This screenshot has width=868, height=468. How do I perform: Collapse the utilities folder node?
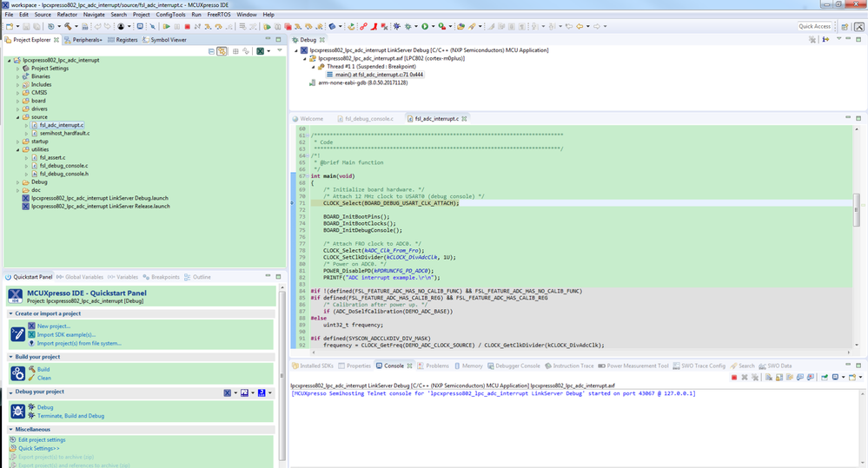(x=17, y=149)
